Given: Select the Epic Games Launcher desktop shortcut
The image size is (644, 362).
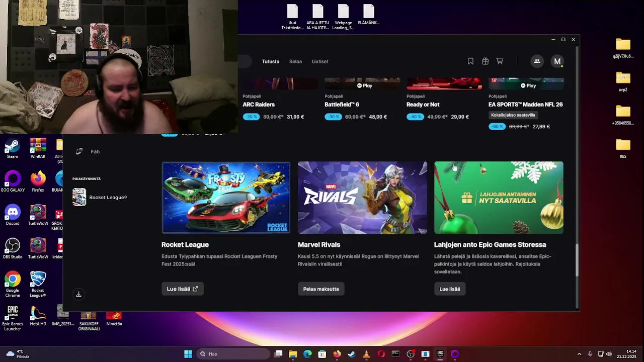Looking at the screenshot, I should (13, 318).
